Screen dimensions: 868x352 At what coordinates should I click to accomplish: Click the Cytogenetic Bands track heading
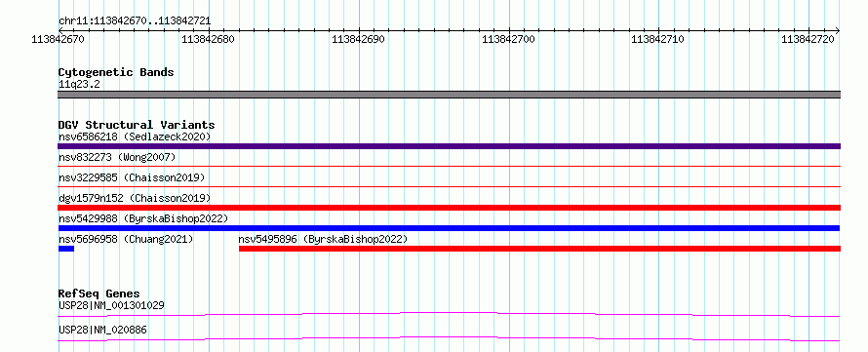click(x=116, y=72)
